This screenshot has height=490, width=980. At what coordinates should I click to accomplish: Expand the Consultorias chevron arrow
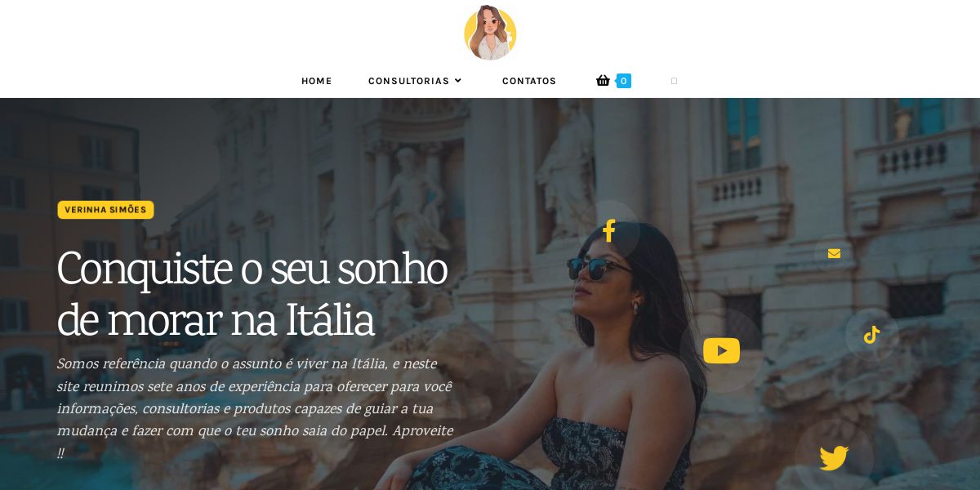(x=458, y=81)
